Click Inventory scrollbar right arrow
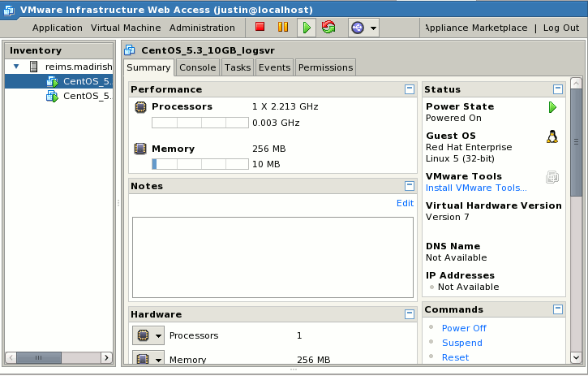This screenshot has width=588, height=376. click(106, 357)
